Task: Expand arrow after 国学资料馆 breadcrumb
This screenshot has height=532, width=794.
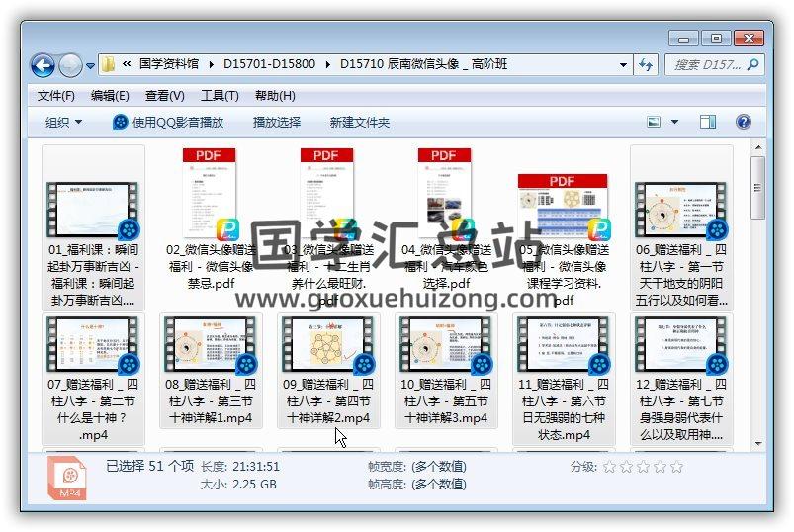Action: tap(212, 65)
